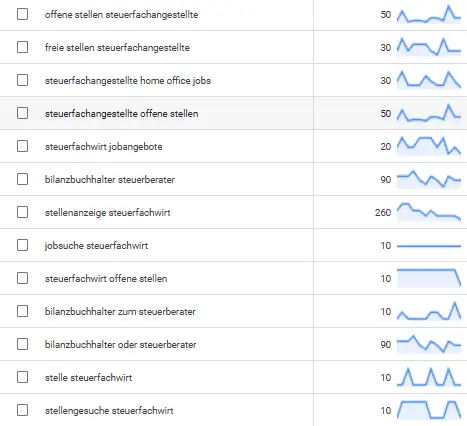
Task: Click volume 50 for offene stellen steuerfachangestellte
Action: click(x=386, y=14)
